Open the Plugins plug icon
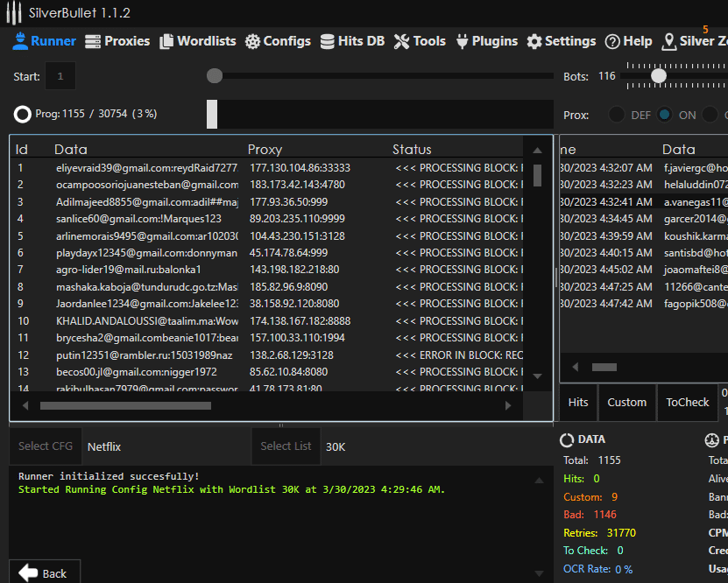The image size is (728, 583). [460, 41]
